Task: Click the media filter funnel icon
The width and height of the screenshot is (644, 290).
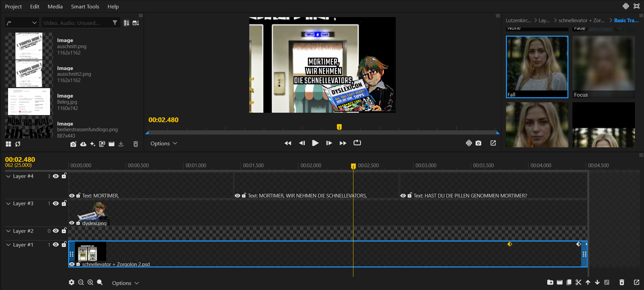Action: click(x=115, y=23)
